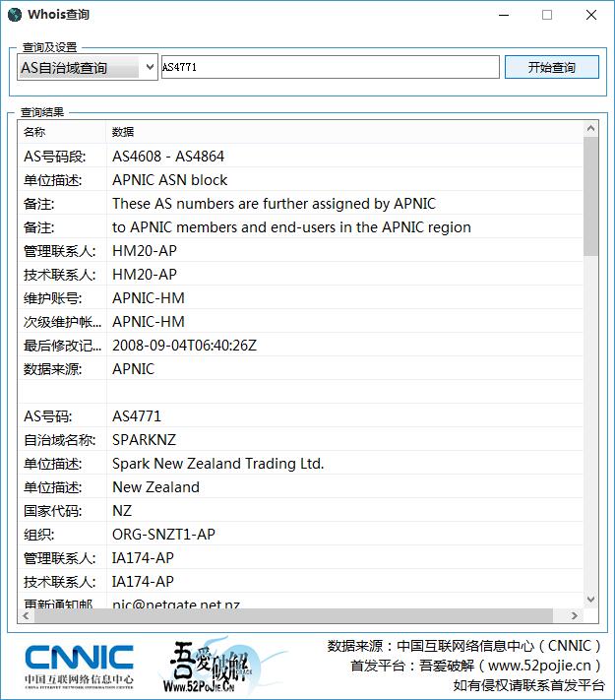Click the CNNIC logo

[x=79, y=667]
